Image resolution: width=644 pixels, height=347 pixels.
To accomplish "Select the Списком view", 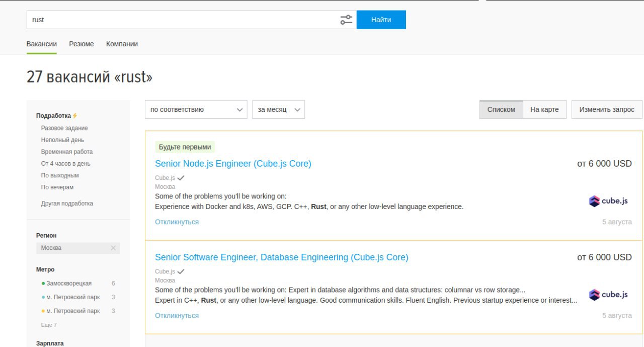I will coord(501,110).
